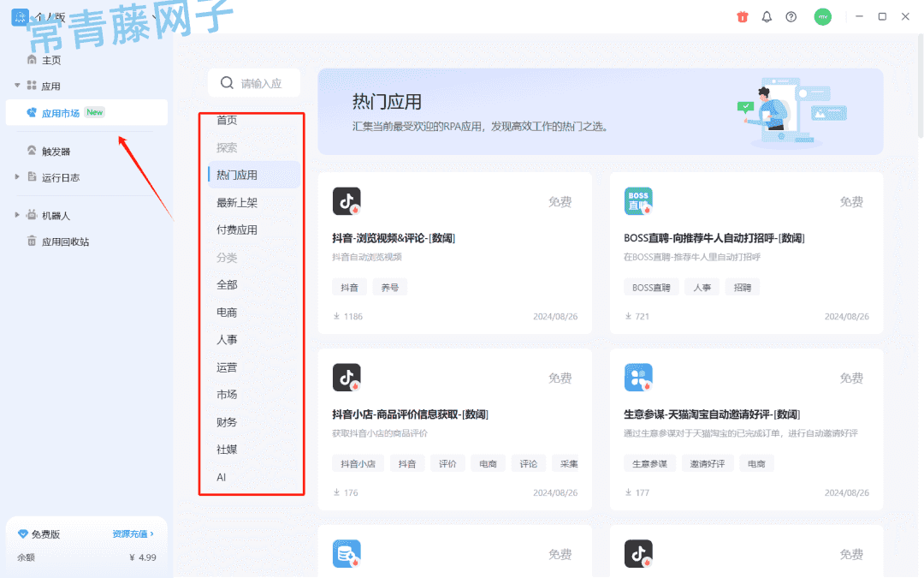This screenshot has width=924, height=578.
Task: Select the 热门应用 category
Action: coord(254,176)
